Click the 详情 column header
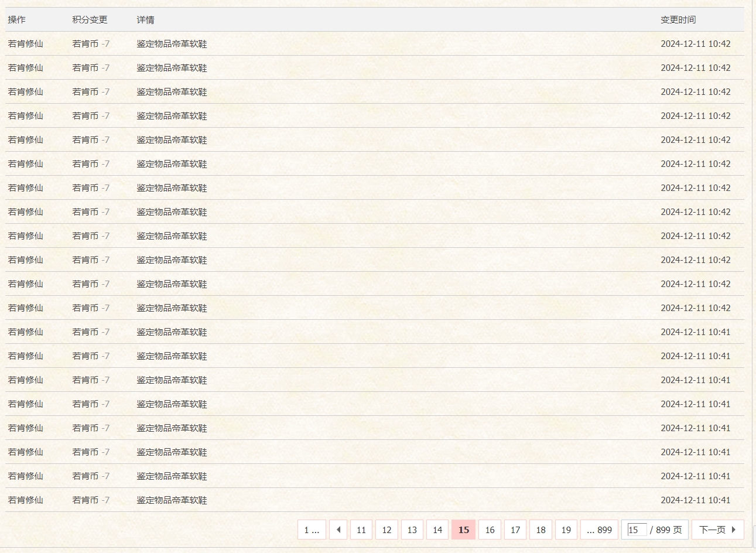The width and height of the screenshot is (756, 553). pyautogui.click(x=145, y=20)
